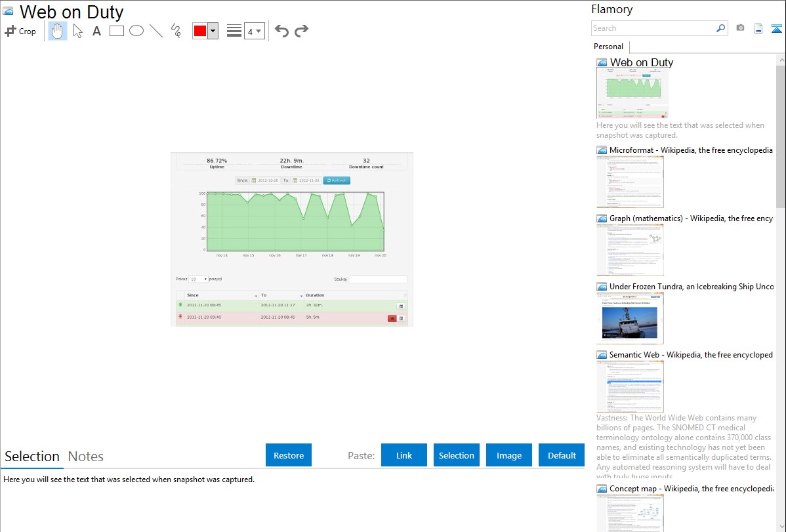
Task: Click the Graph (mathematics) title text
Action: tap(691, 218)
